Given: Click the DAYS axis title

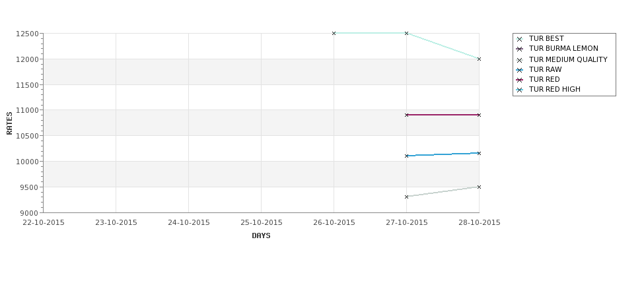Looking at the screenshot, I should coord(261,236).
